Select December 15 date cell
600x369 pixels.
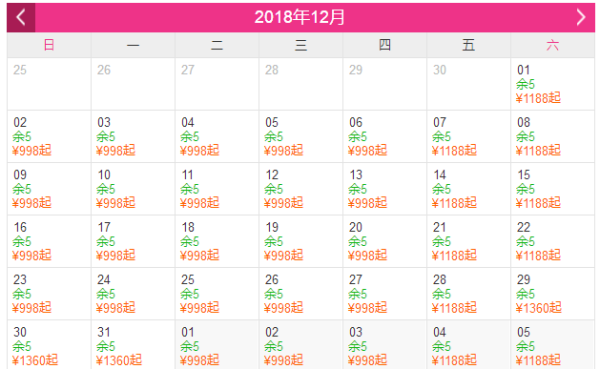553,189
